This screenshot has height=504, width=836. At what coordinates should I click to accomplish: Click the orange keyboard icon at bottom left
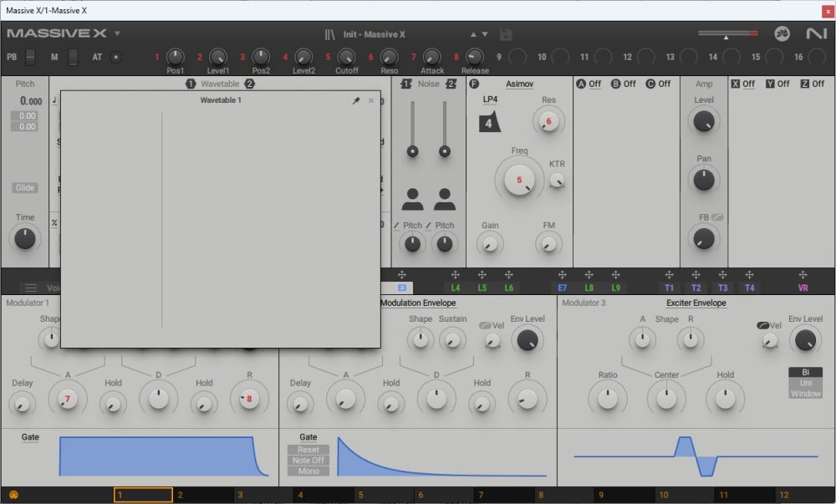tap(13, 495)
